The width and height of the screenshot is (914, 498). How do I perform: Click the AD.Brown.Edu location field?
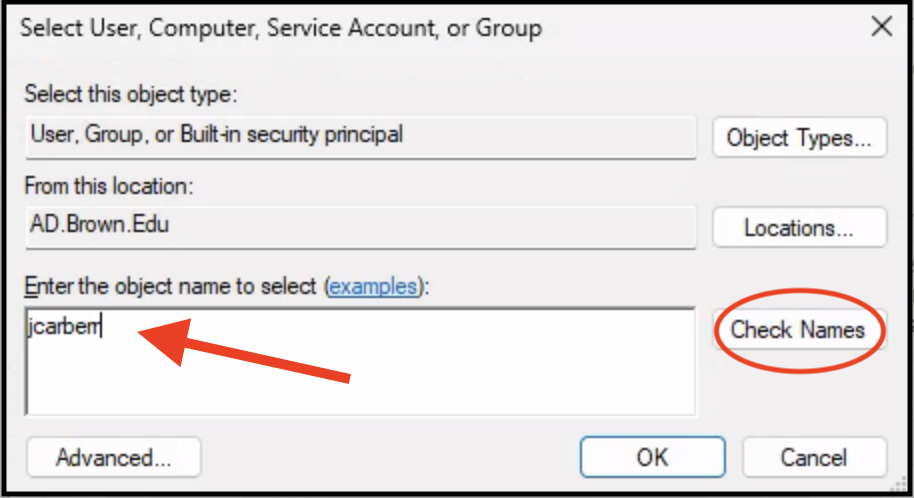coord(100,224)
